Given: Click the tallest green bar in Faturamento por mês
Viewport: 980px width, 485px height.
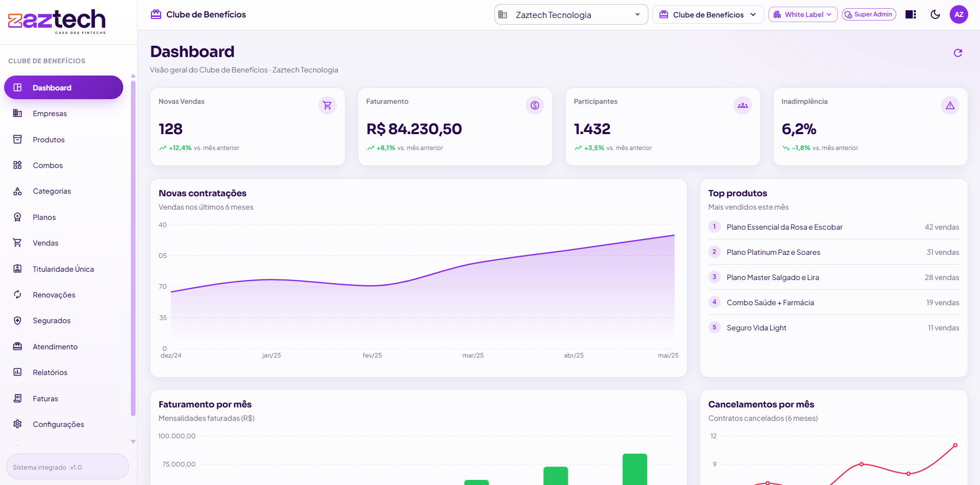Looking at the screenshot, I should [x=635, y=469].
